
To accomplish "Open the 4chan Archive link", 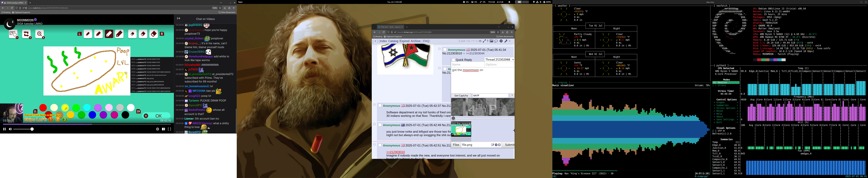I will tap(416, 41).
